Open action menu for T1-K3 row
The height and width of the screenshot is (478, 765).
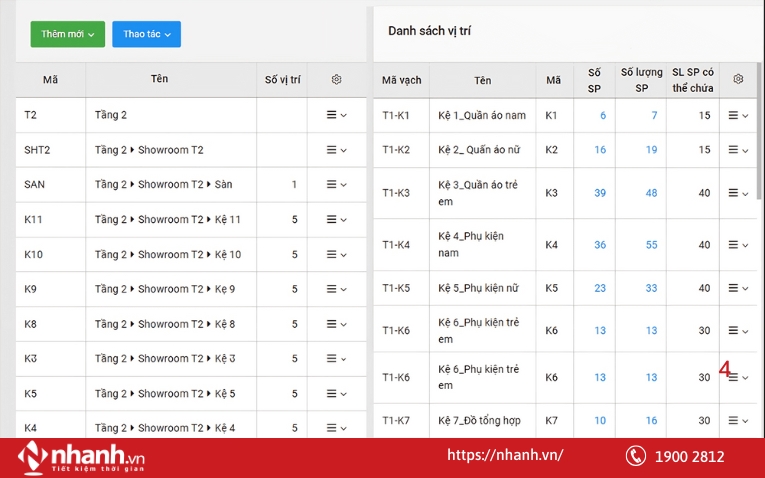pos(738,193)
